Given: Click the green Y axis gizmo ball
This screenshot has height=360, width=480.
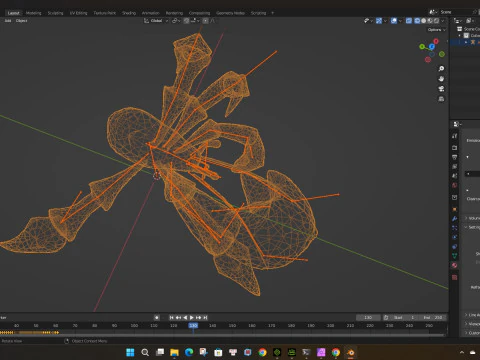Looking at the screenshot, I should (x=422, y=47).
